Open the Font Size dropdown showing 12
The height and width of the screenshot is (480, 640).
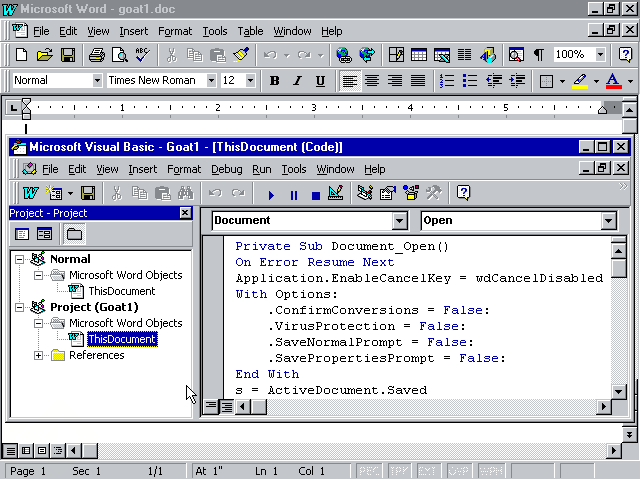(x=250, y=80)
